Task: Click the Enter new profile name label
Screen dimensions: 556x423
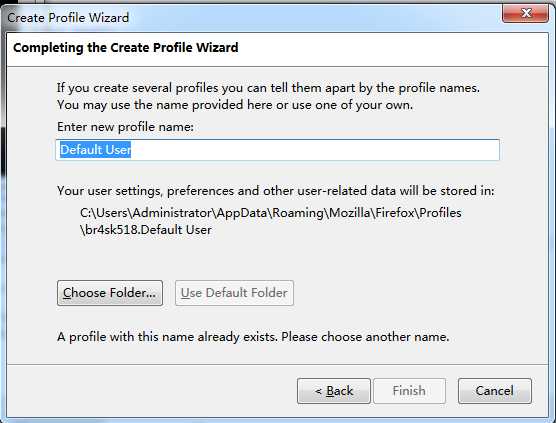Action: [126, 127]
